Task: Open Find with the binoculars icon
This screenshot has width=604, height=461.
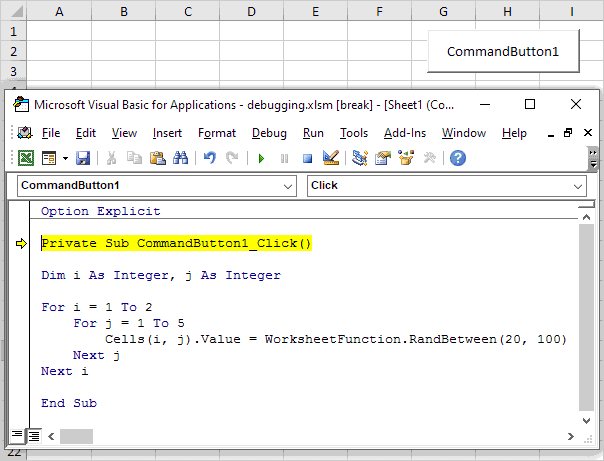Action: coord(180,158)
